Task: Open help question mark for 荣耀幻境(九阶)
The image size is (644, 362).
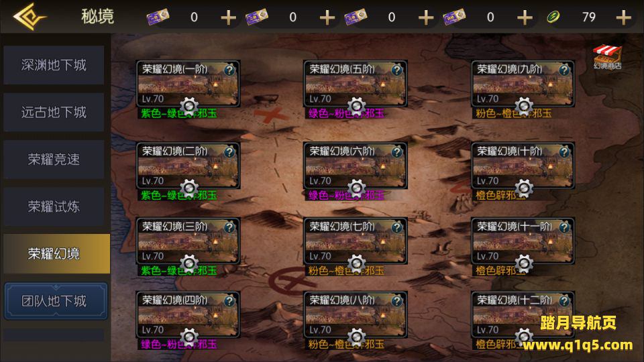Action: 565,70
